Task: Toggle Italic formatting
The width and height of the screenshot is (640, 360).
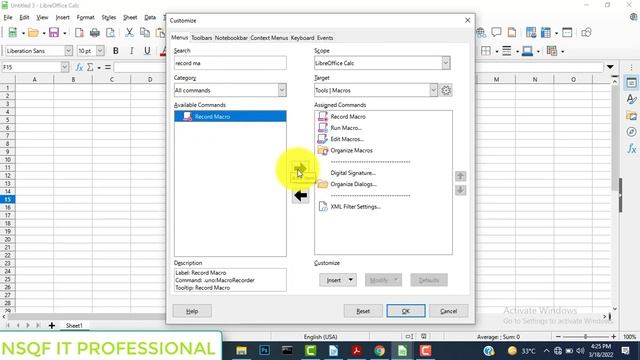Action: tap(131, 51)
